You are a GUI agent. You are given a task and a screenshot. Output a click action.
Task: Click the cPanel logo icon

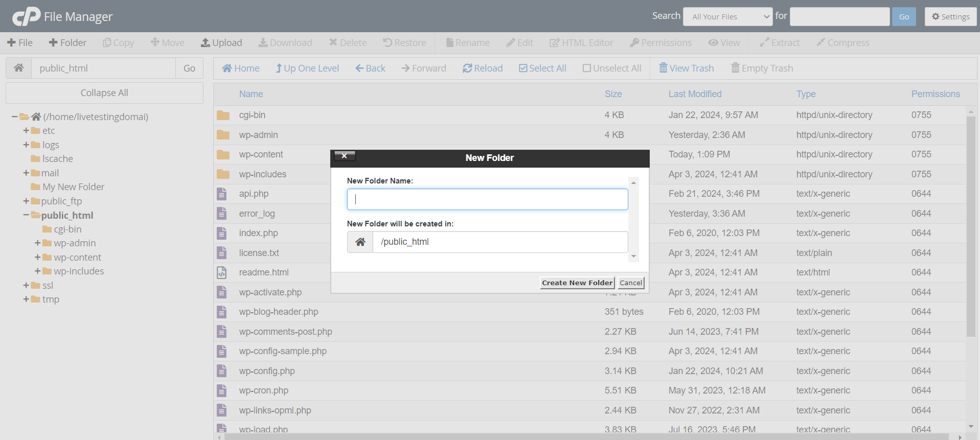pos(26,16)
